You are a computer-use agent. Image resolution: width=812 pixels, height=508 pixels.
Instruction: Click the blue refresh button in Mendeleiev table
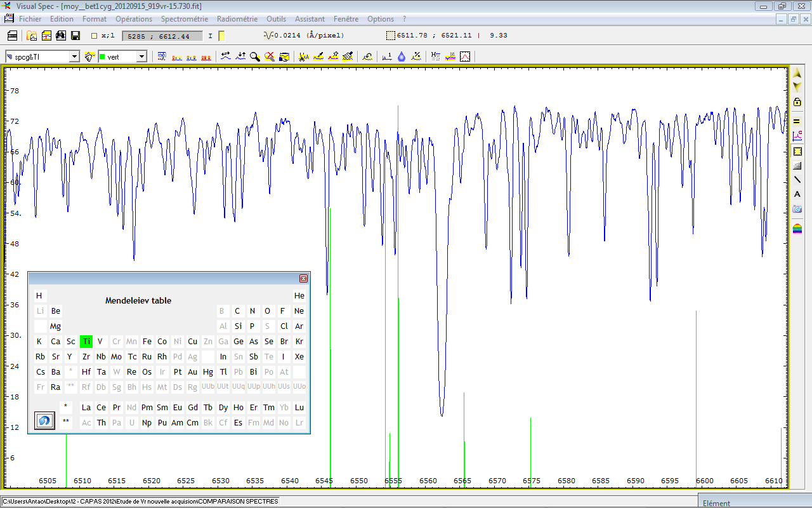pyautogui.click(x=44, y=420)
